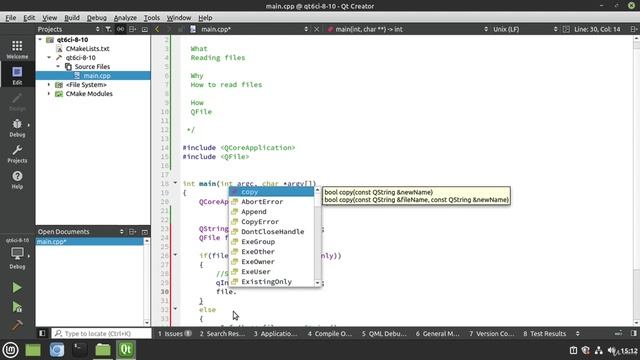640x360 pixels.
Task: Open the Analyze menu
Action: coord(125,18)
